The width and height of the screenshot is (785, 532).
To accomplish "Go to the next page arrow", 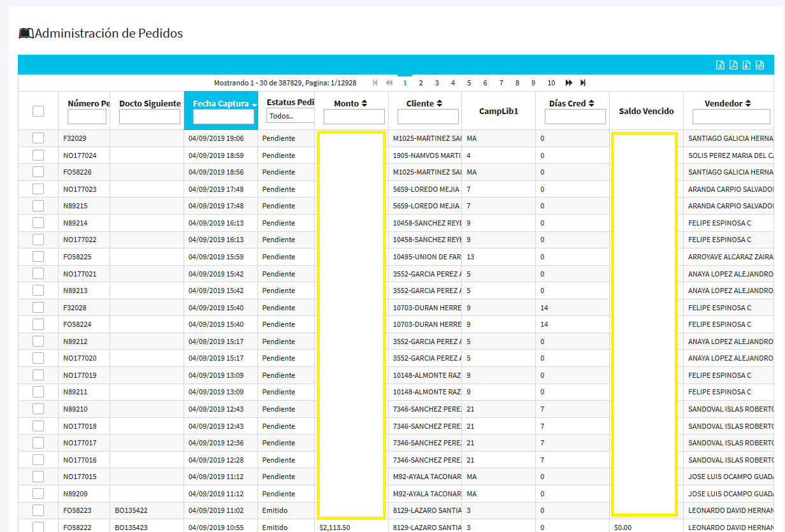I will tap(568, 83).
